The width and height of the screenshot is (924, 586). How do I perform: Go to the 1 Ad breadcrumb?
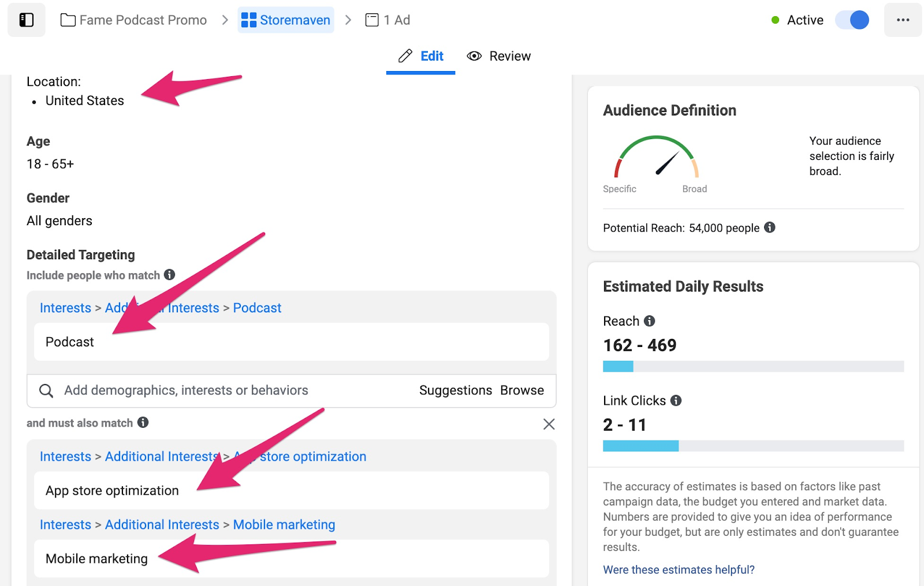pos(388,20)
